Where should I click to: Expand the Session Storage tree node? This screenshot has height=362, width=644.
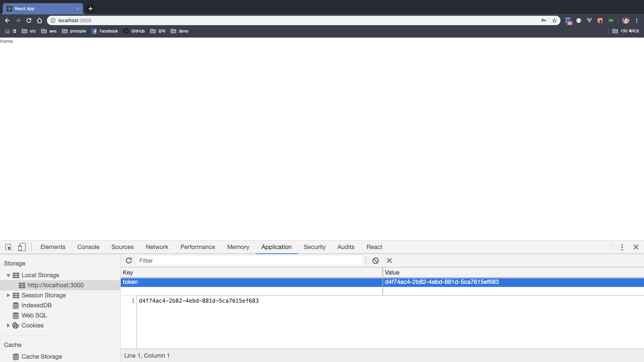[8, 295]
